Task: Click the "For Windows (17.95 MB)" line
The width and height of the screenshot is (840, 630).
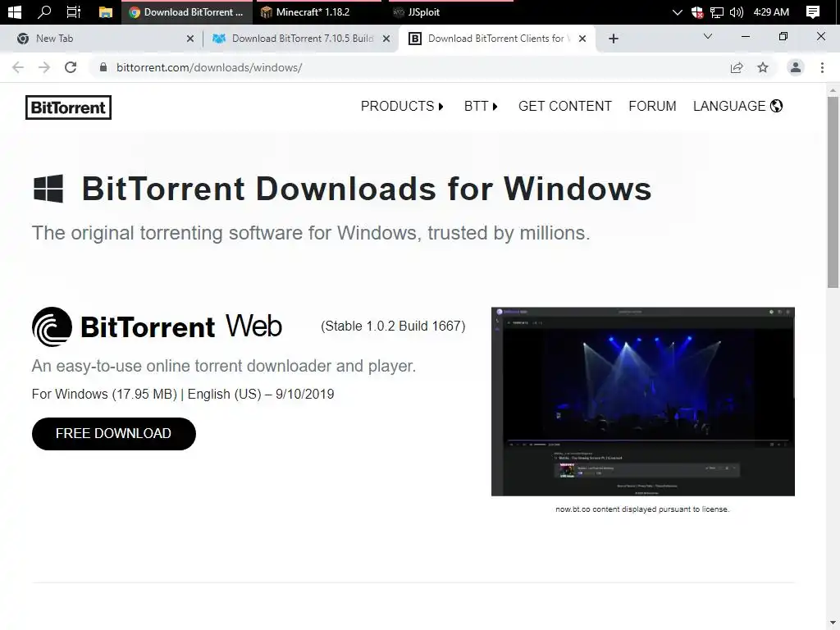Action: (183, 394)
